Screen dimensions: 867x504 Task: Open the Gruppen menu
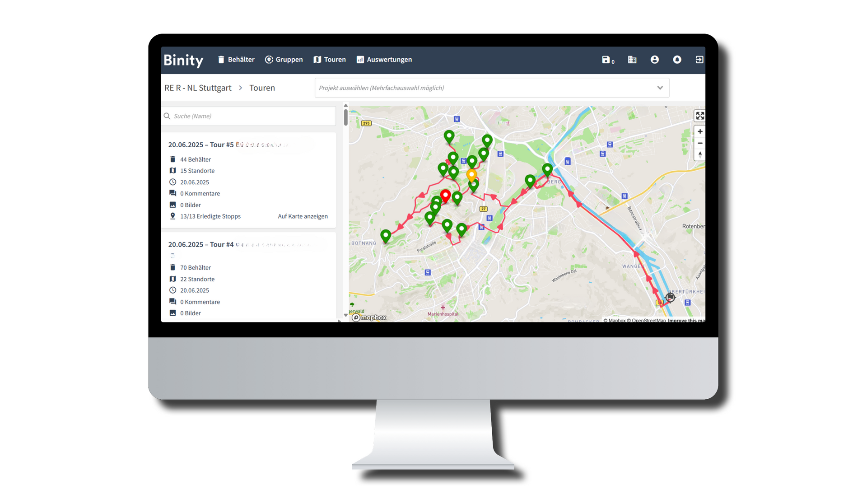[284, 60]
